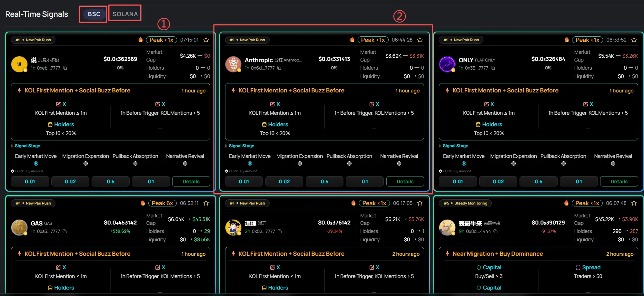
Task: Click flame icon on Anthropic card header
Action: 352,40
